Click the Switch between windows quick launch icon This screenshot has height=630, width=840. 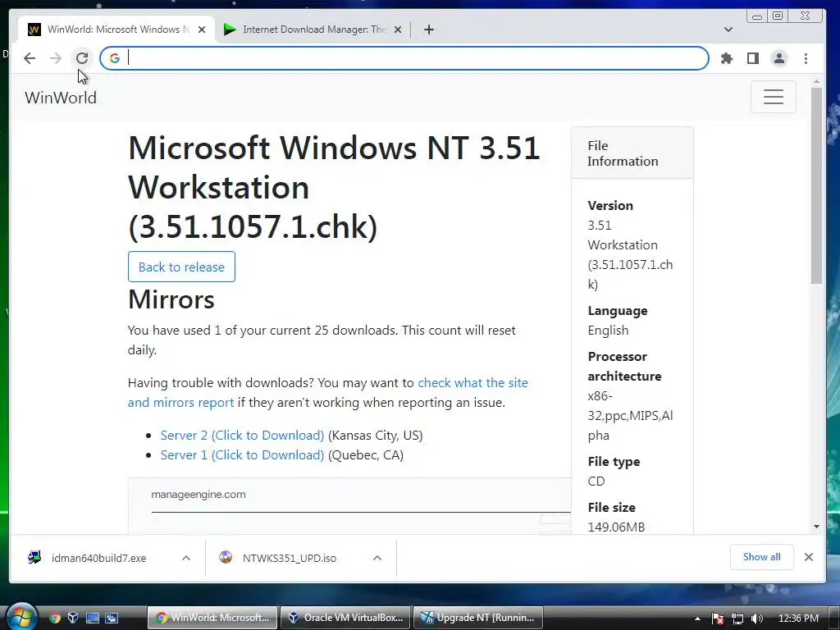click(x=112, y=618)
